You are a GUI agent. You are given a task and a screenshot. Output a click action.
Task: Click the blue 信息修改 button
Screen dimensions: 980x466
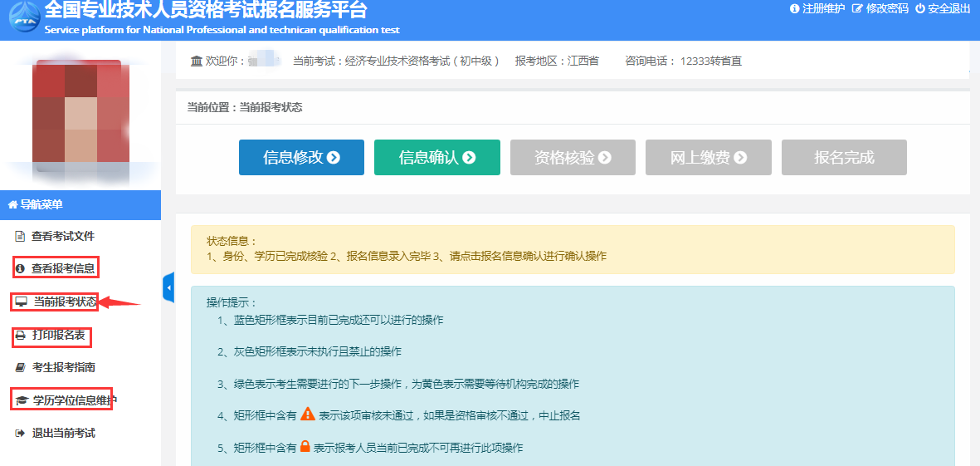pos(301,158)
